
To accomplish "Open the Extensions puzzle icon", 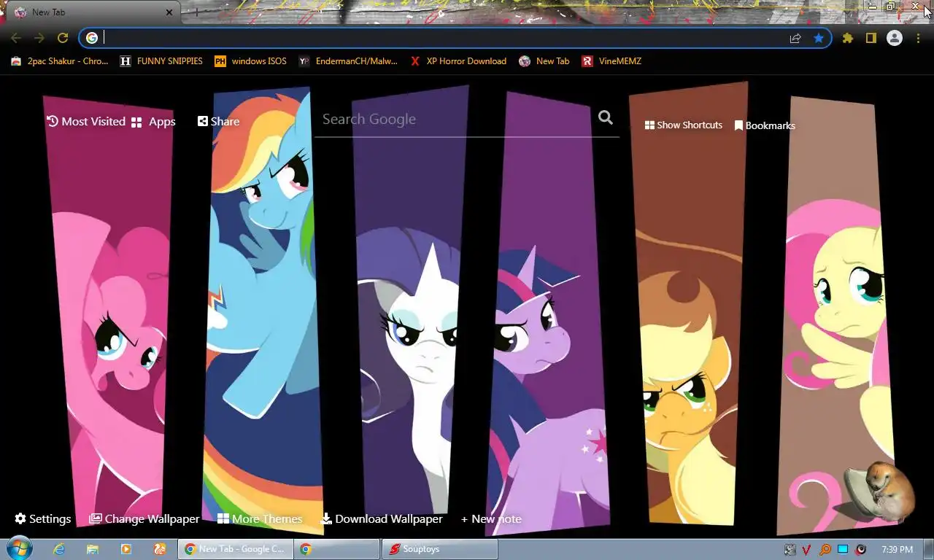I will [848, 38].
